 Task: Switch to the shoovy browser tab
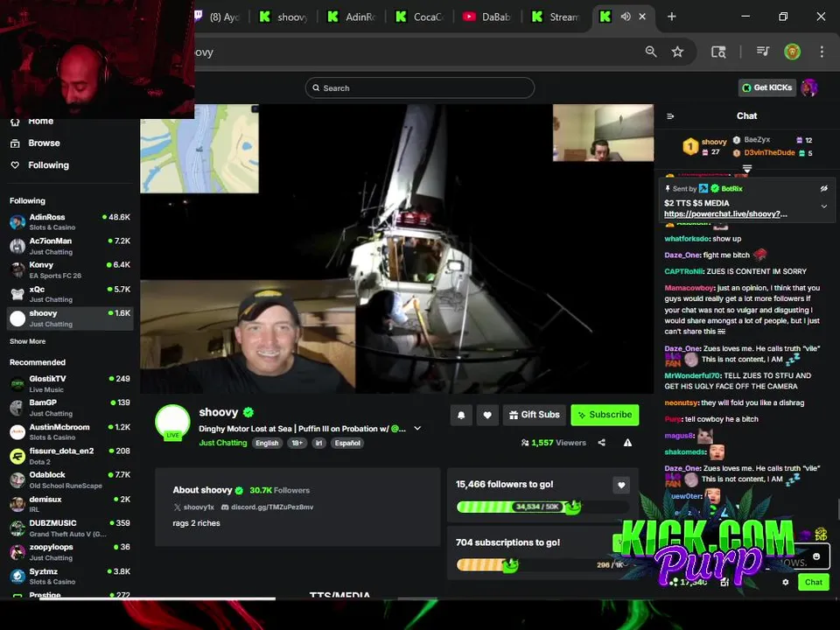point(283,17)
